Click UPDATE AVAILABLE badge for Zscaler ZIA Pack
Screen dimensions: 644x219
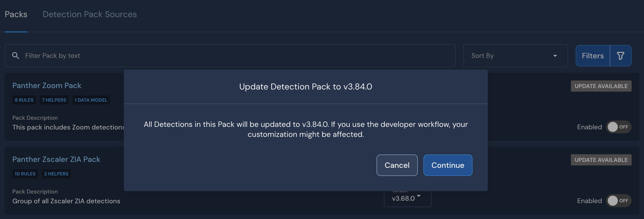coord(601,160)
